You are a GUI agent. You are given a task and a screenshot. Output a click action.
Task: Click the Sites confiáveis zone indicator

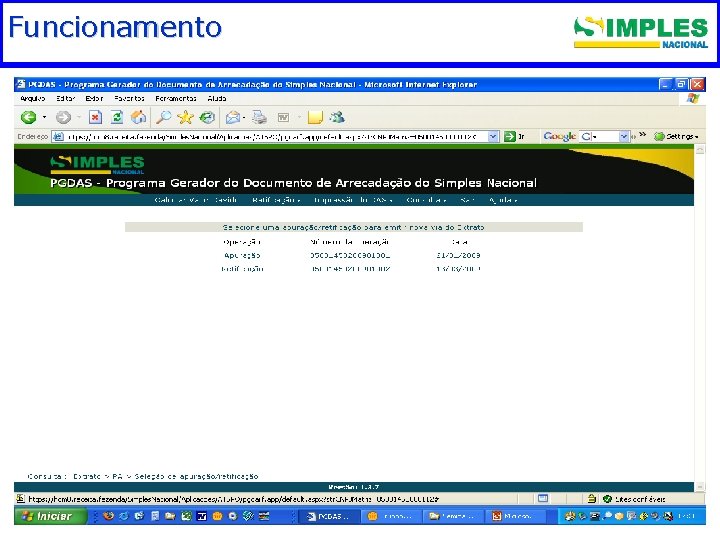click(x=634, y=499)
